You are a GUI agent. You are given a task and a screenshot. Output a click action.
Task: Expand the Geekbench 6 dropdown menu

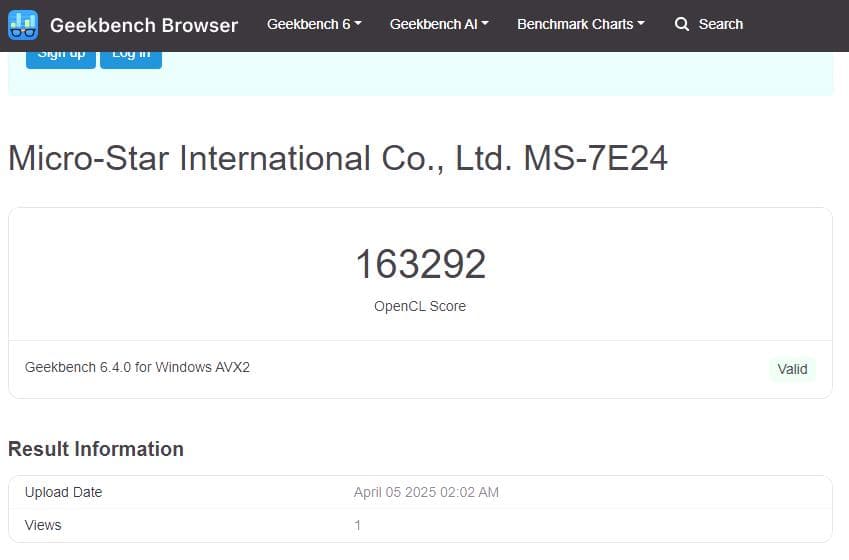pos(314,24)
